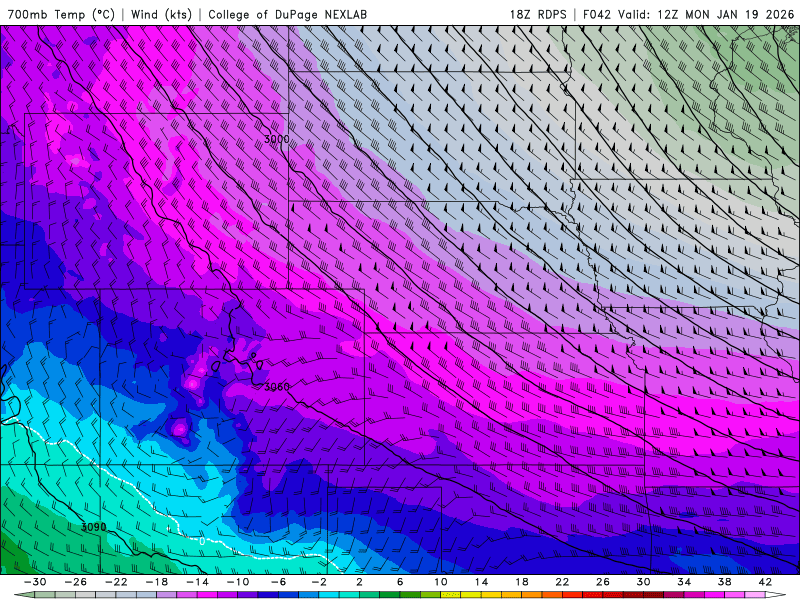Click the 'Valid: 12Z MON JAN 19 2026' text
This screenshot has height=600, width=800.
click(706, 14)
